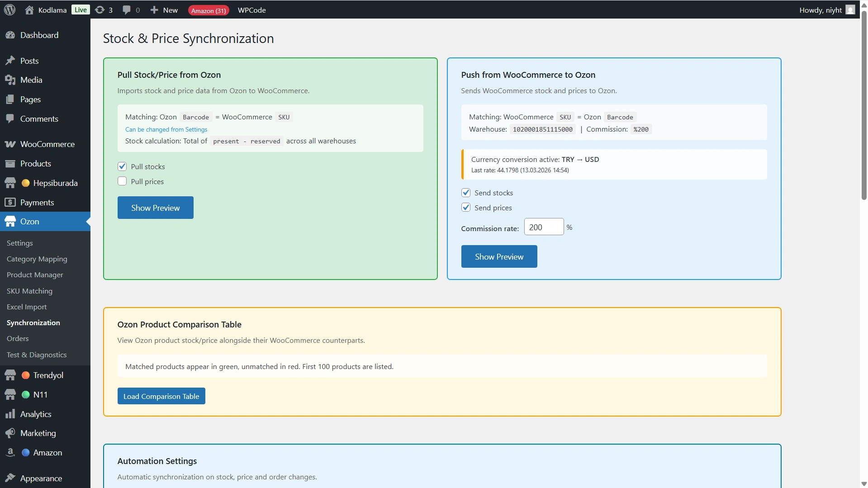Open Hepsiburada store icon in sidebar
This screenshot has height=488, width=868.
click(x=10, y=183)
